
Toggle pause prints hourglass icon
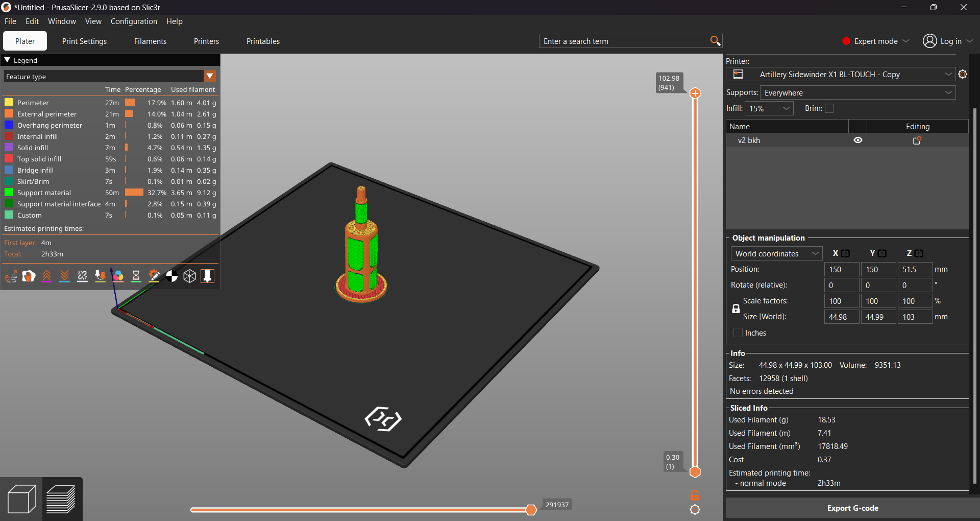pyautogui.click(x=136, y=276)
